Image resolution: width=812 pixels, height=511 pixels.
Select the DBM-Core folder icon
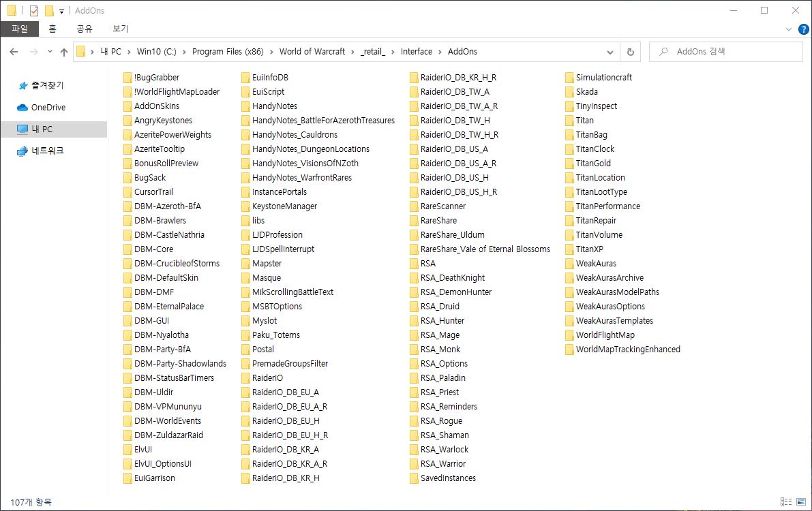128,249
